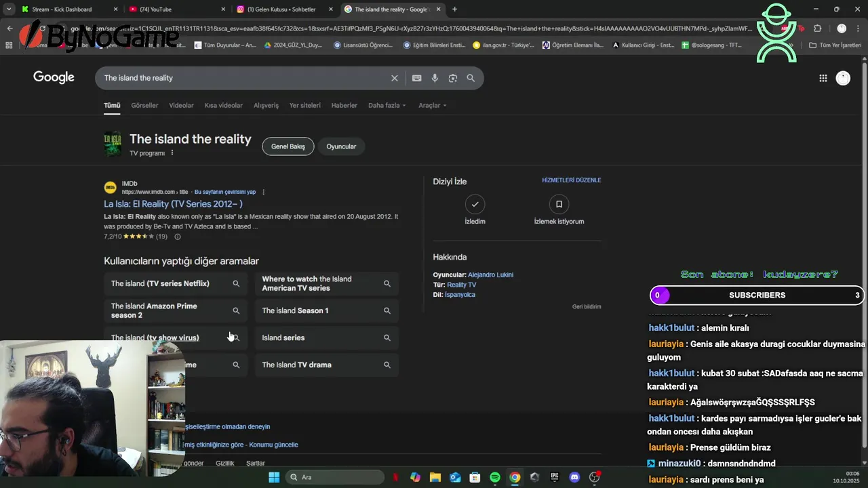This screenshot has width=868, height=488.
Task: Open the tab search dropdown arrow
Action: [x=9, y=9]
